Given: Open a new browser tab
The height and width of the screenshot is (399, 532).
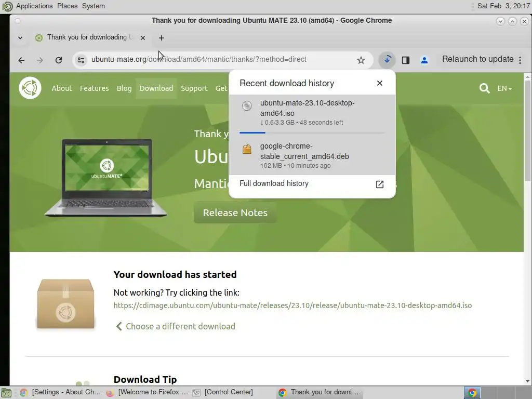Looking at the screenshot, I should point(162,37).
